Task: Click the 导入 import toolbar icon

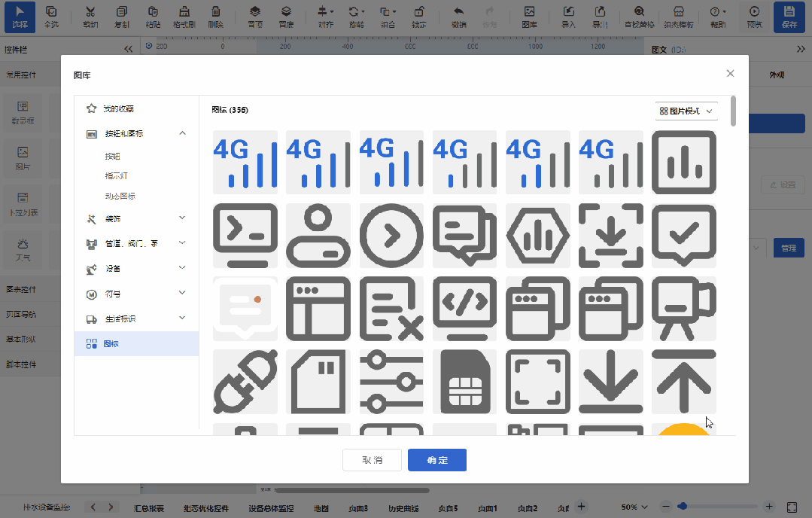Action: [x=569, y=17]
